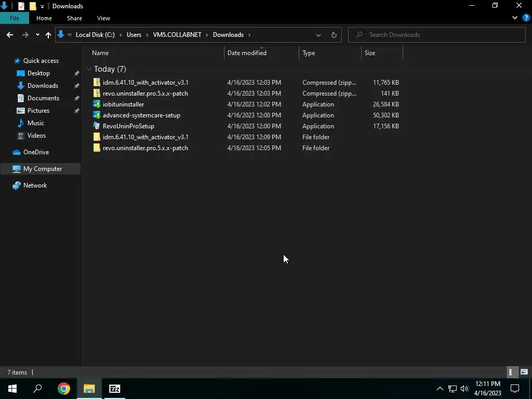Click the 26,584 KB size value

386,104
